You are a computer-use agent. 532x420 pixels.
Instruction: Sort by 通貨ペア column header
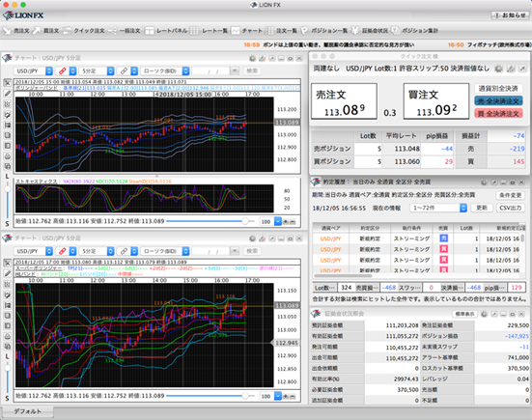click(330, 228)
